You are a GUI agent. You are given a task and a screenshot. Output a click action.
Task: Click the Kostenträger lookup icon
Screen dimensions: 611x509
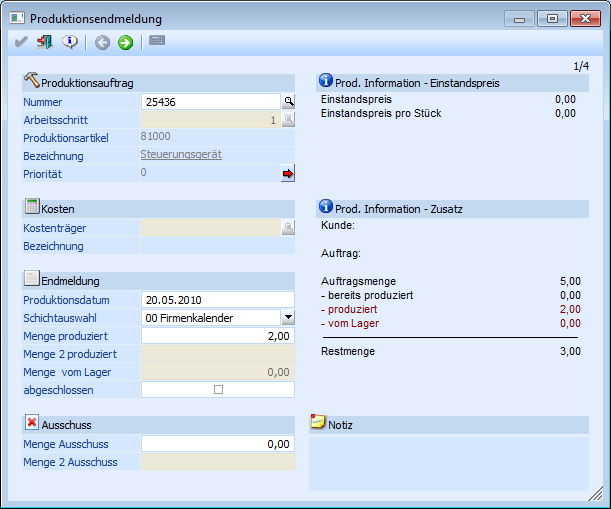pos(288,228)
